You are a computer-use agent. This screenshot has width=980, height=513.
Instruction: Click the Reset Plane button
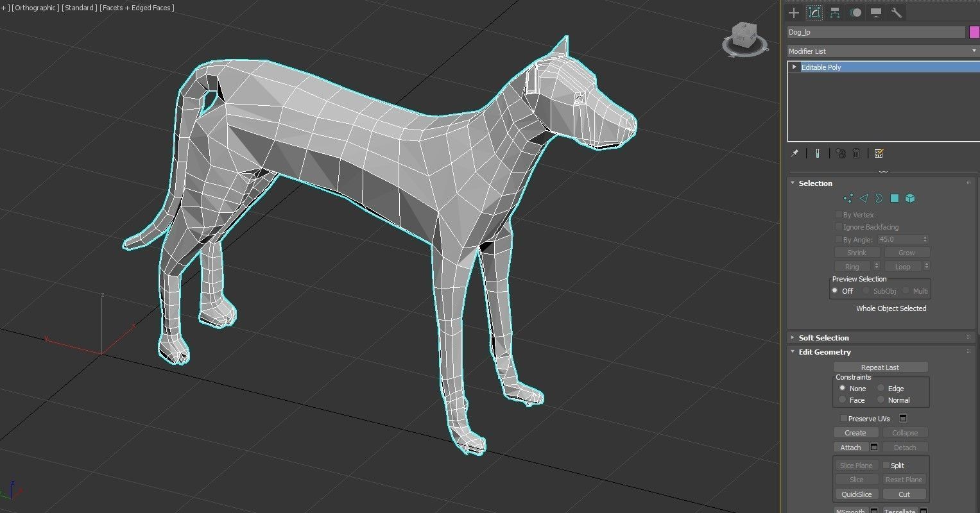point(904,480)
